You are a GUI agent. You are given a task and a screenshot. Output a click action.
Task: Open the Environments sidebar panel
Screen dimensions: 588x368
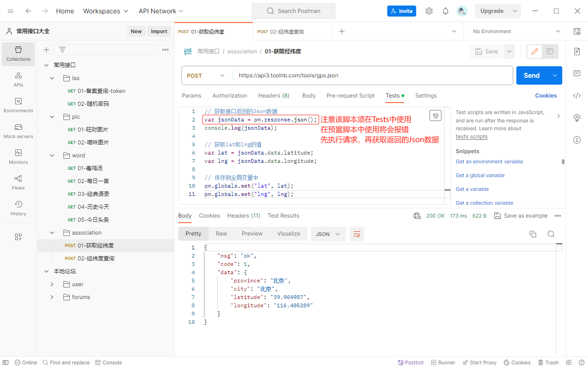18,105
